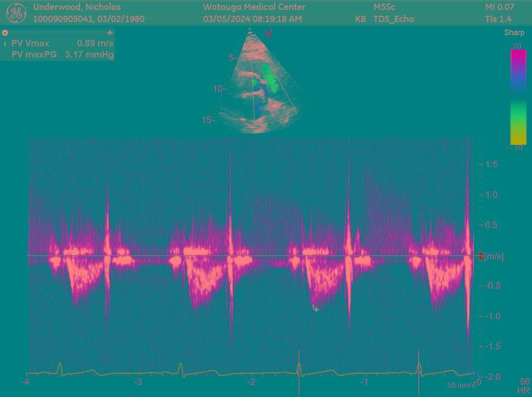Click the red baseline marker near m/s
The width and height of the screenshot is (532, 397).
pos(481,256)
